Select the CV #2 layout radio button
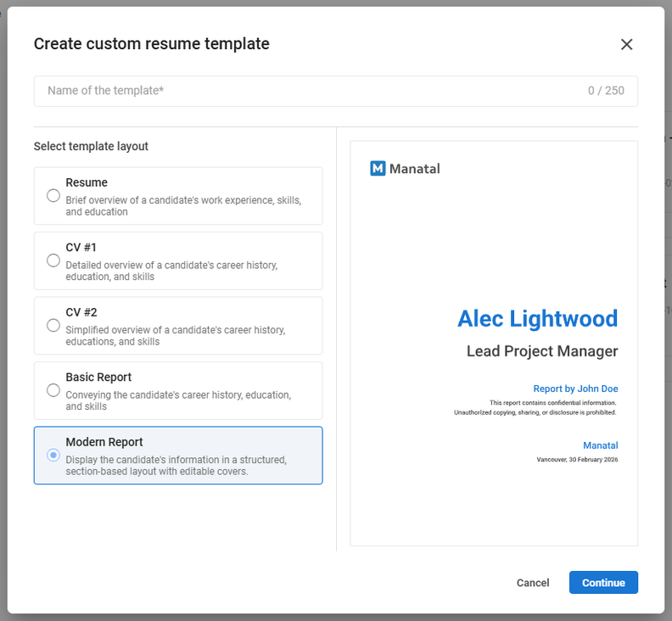 click(53, 325)
